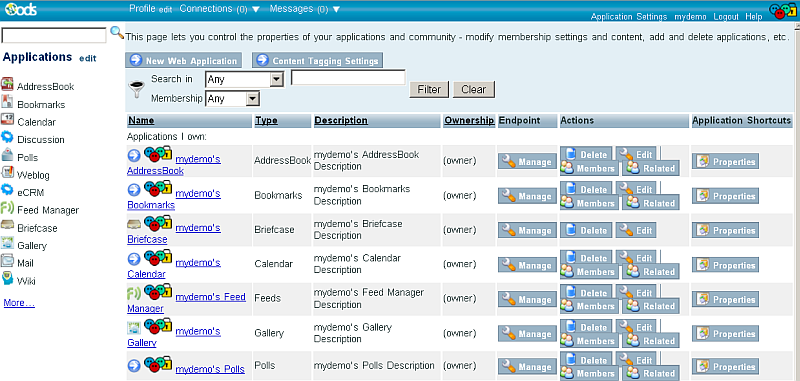Open the ODS logo home icon
Image resolution: width=800 pixels, height=381 pixels.
click(20, 9)
